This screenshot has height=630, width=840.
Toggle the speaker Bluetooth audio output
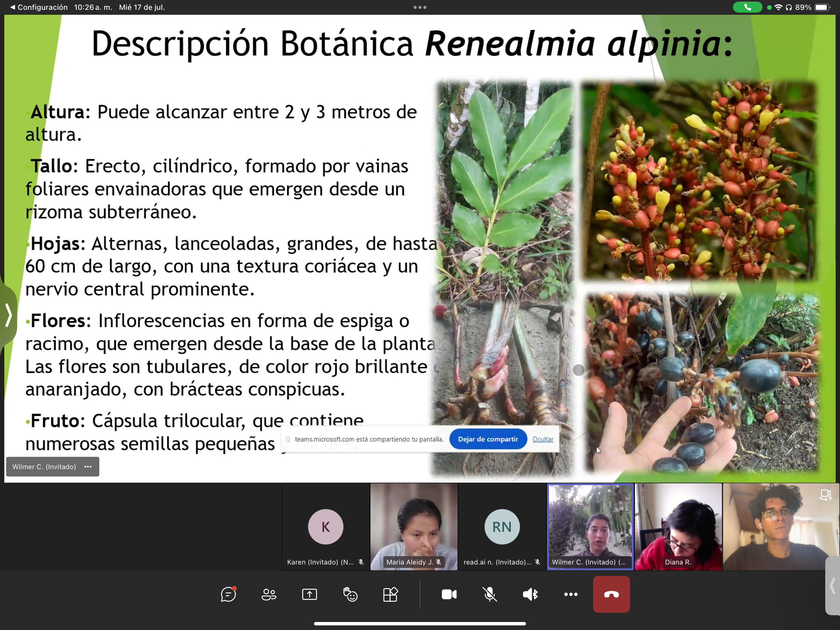[x=530, y=594]
